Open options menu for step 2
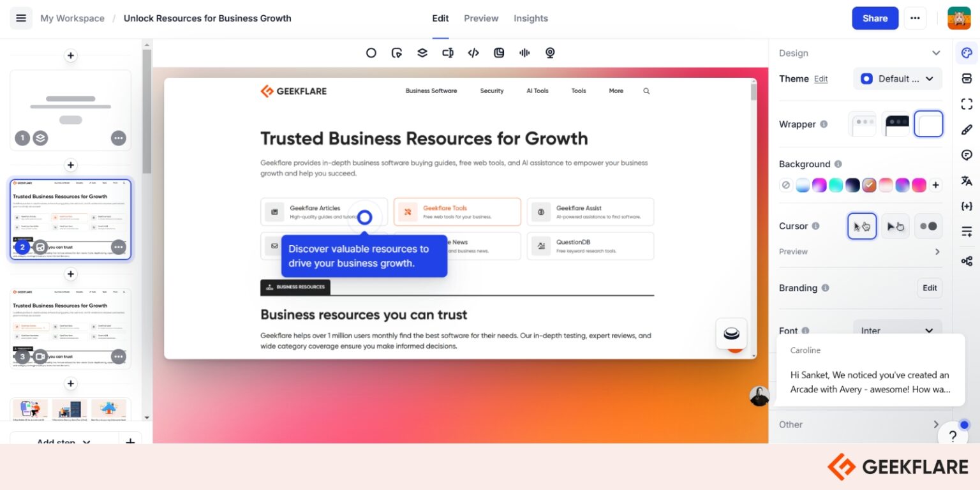 point(119,247)
